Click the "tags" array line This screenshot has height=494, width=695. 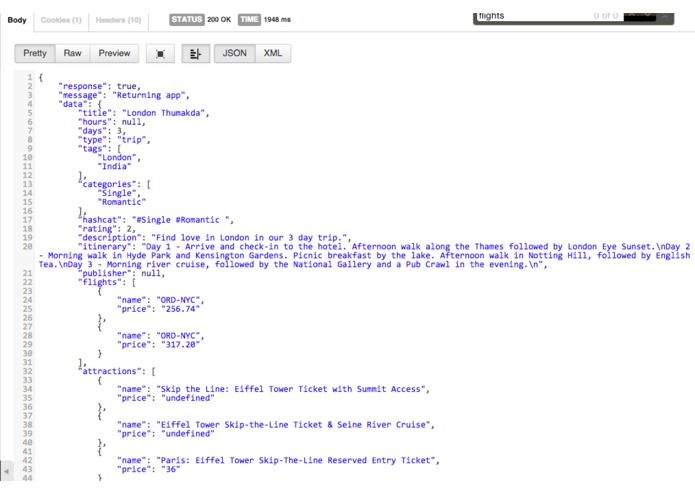coord(99,148)
